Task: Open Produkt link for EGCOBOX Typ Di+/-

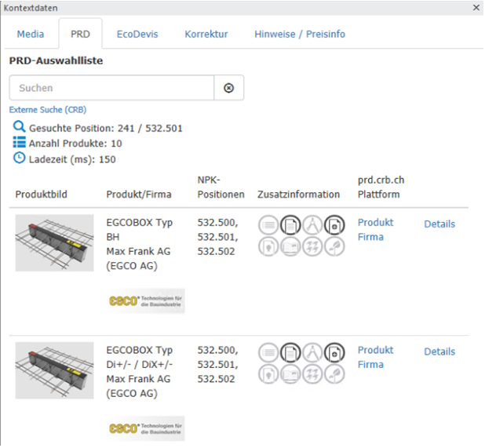Action: click(x=375, y=350)
